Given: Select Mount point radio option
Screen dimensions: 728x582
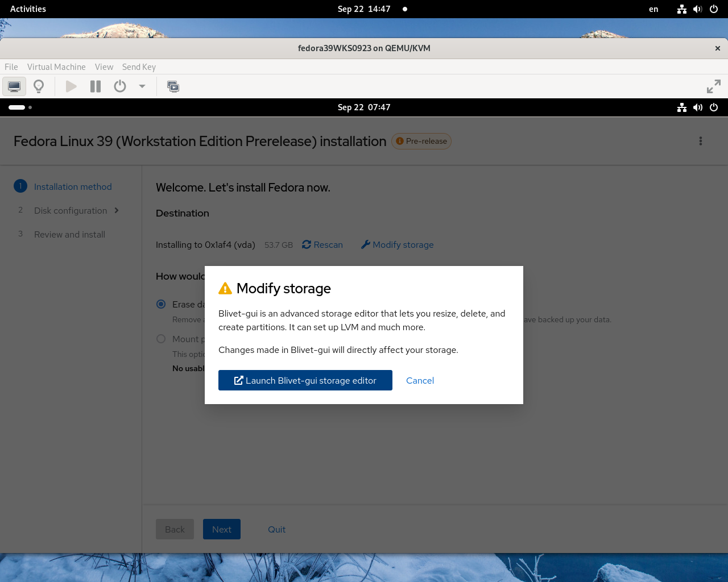Looking at the screenshot, I should (x=161, y=339).
